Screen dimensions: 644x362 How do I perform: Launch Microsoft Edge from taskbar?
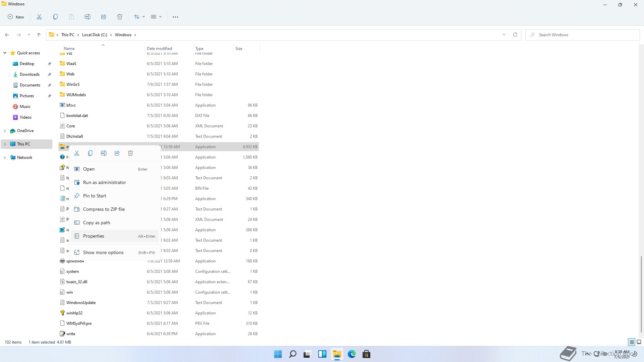(352, 354)
